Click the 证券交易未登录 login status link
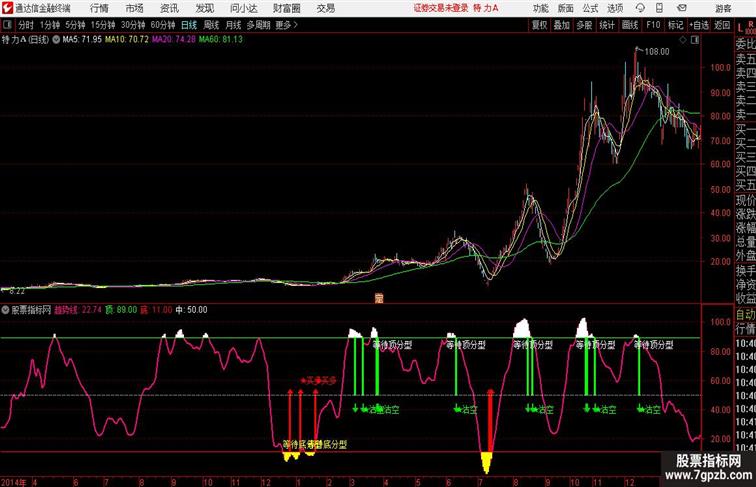 441,8
